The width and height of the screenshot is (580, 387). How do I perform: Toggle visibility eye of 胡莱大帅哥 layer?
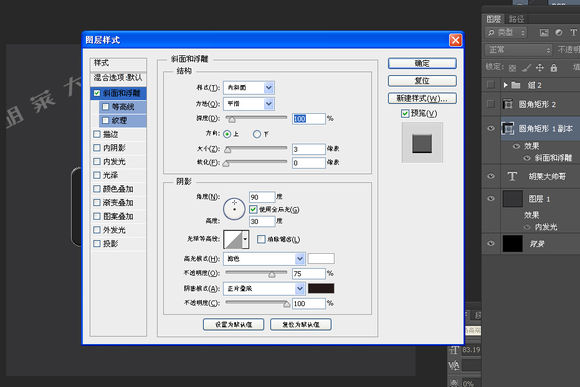click(491, 176)
